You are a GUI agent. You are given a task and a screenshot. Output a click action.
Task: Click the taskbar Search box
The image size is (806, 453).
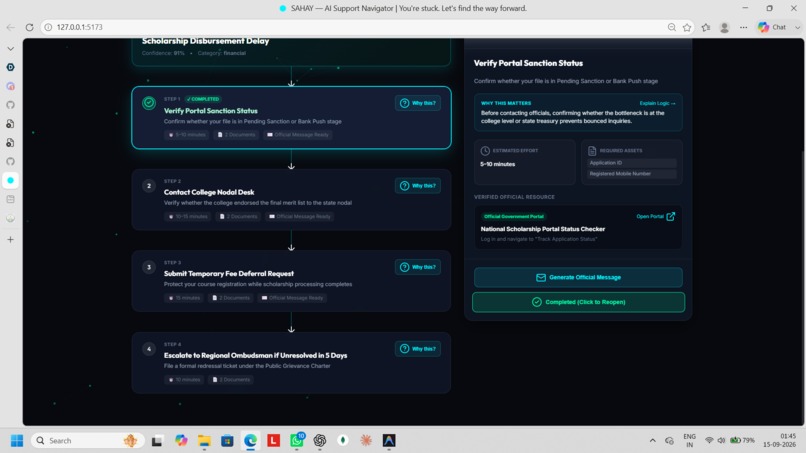click(x=86, y=441)
